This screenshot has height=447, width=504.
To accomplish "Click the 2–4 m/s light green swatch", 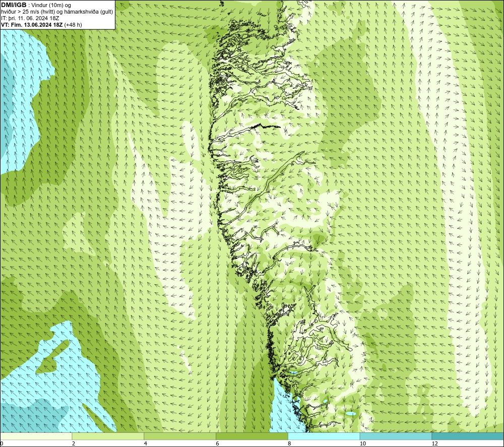I will [108, 436].
